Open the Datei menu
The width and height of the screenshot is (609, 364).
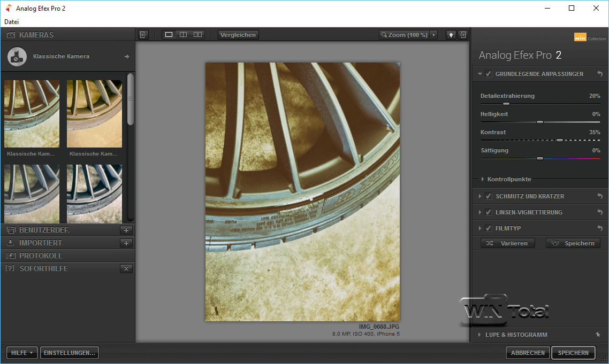[x=12, y=22]
